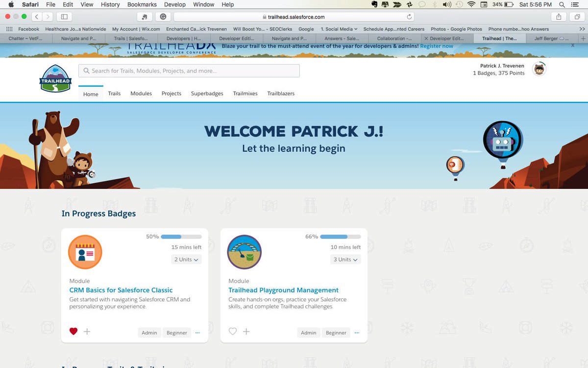Go back with Safari's back arrow
The height and width of the screenshot is (368, 588).
click(x=37, y=17)
